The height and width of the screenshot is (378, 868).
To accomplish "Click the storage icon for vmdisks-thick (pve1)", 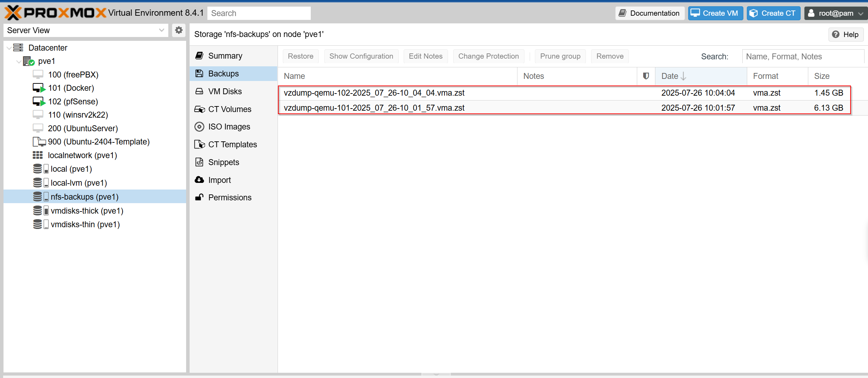I will [41, 210].
